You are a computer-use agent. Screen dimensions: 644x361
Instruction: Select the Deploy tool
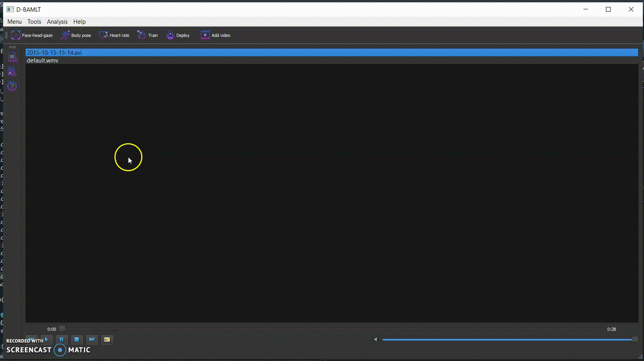(x=178, y=35)
